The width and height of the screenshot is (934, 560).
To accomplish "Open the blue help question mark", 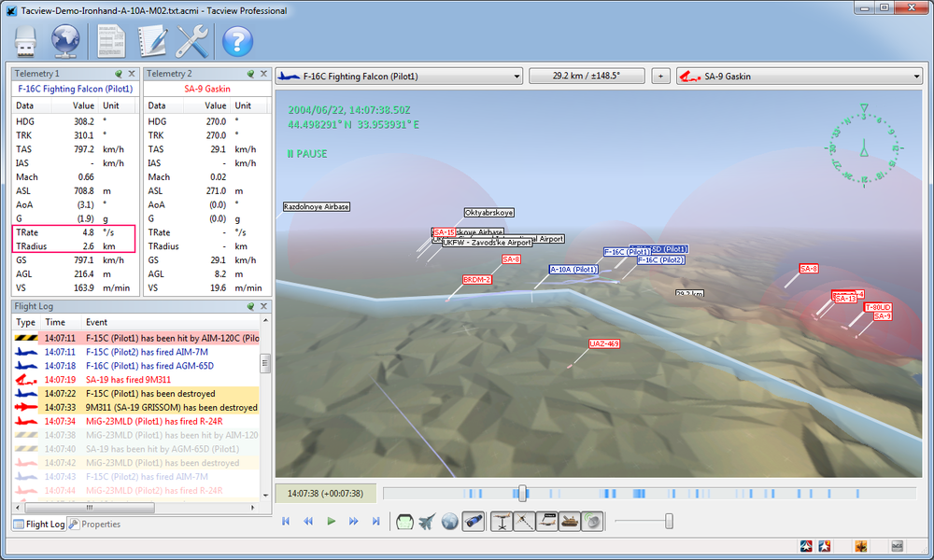I will coord(237,41).
